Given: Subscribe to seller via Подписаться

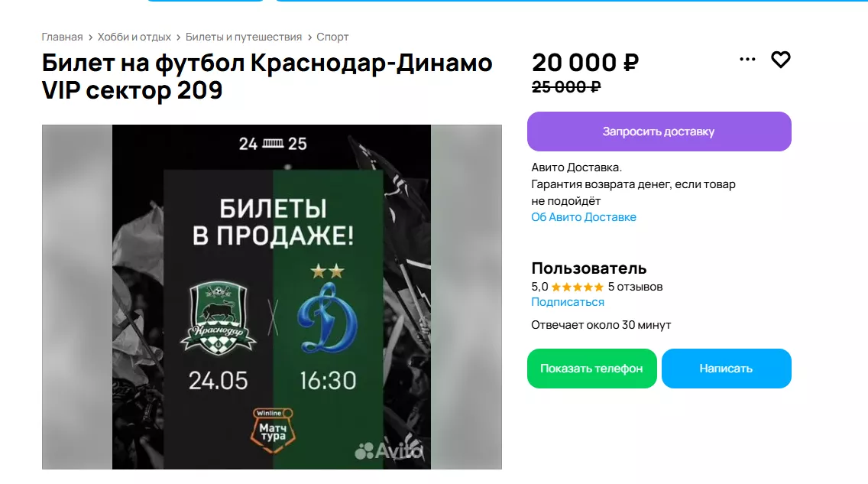Looking at the screenshot, I should pyautogui.click(x=568, y=302).
